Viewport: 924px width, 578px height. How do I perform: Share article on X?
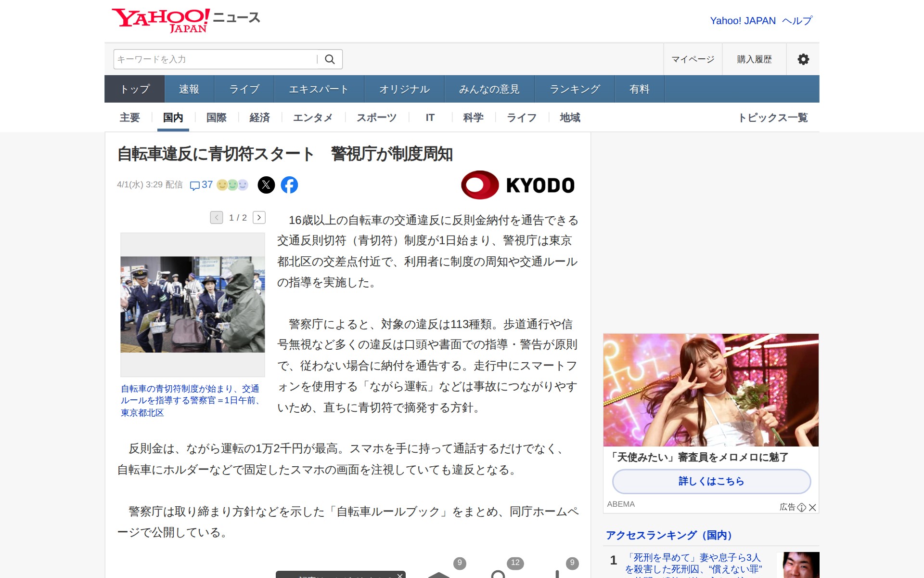(x=266, y=185)
